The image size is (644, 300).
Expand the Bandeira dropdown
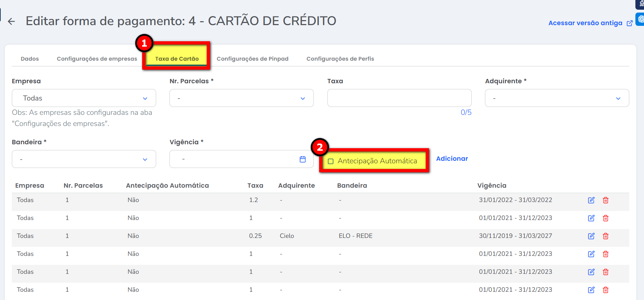tap(84, 159)
